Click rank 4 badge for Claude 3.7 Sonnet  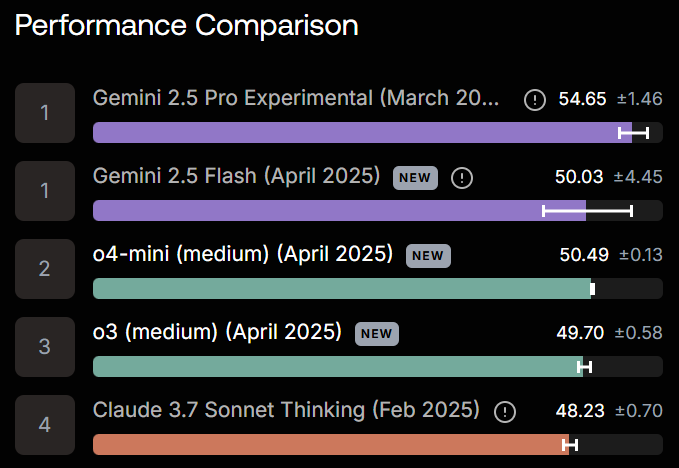[x=45, y=424]
